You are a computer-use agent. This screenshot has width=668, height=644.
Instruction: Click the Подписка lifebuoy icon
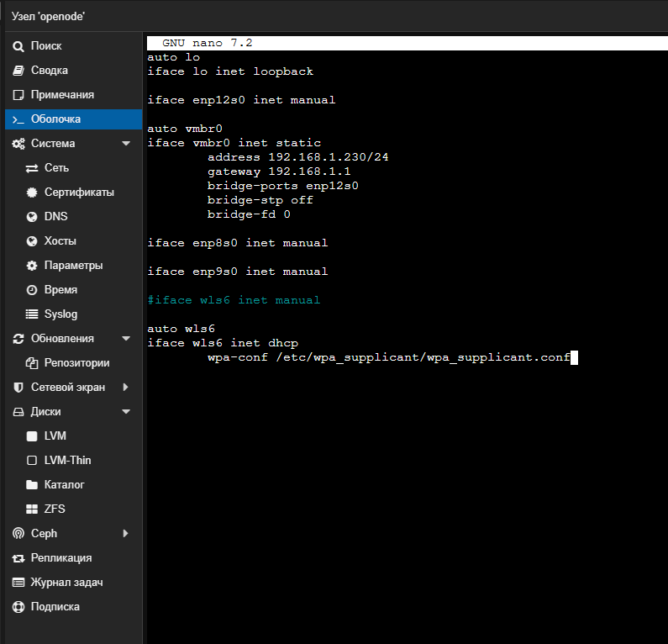(x=18, y=607)
